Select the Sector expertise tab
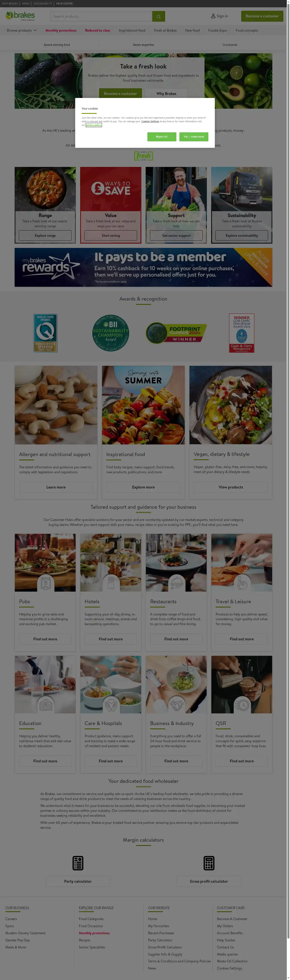 point(143,45)
